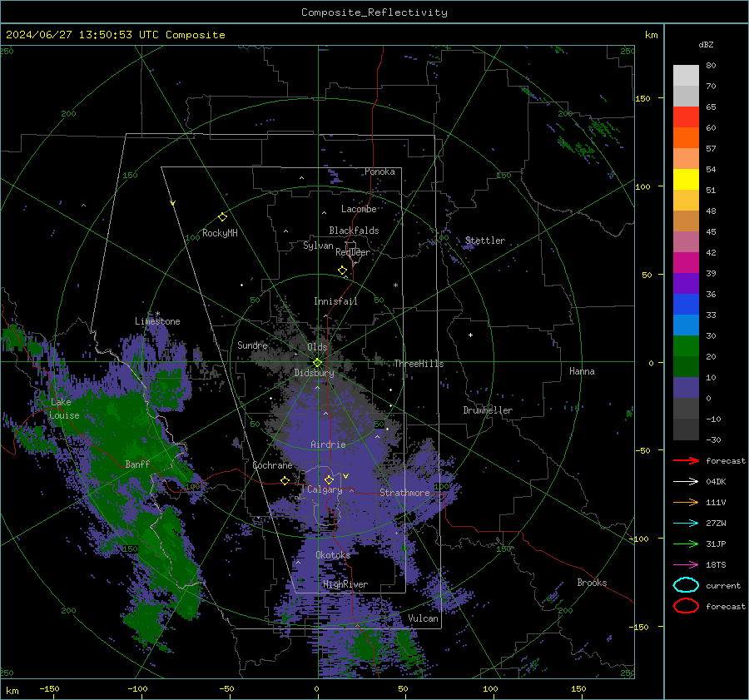Click the Lacombe city label
Viewport: 749px width, 700px height.
(x=359, y=209)
